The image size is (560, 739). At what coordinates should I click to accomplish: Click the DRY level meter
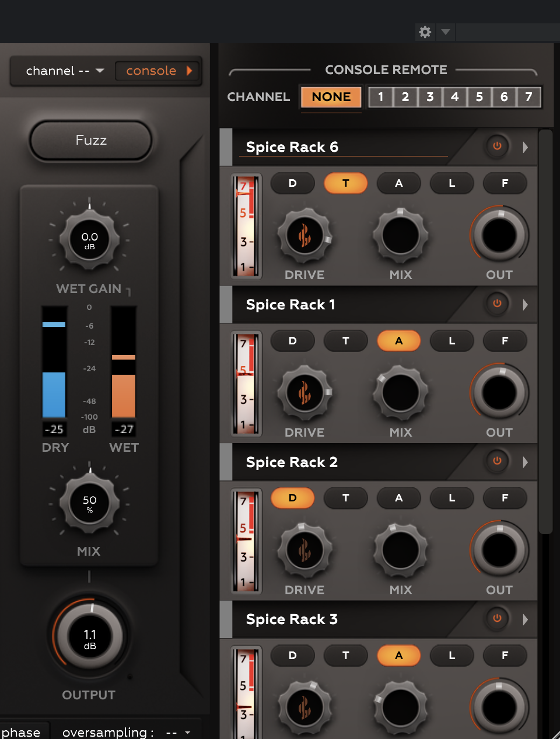tap(54, 362)
